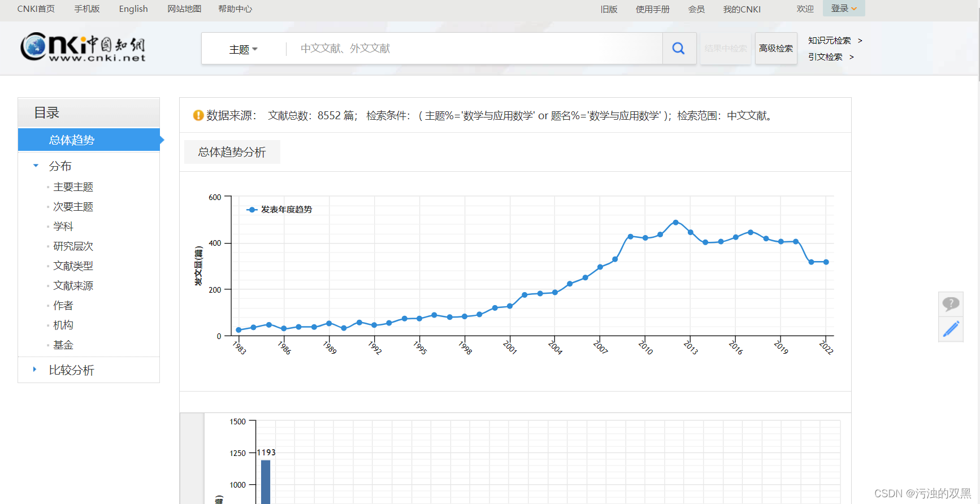Open the 网站地图 link
This screenshot has height=504, width=980.
tap(184, 9)
